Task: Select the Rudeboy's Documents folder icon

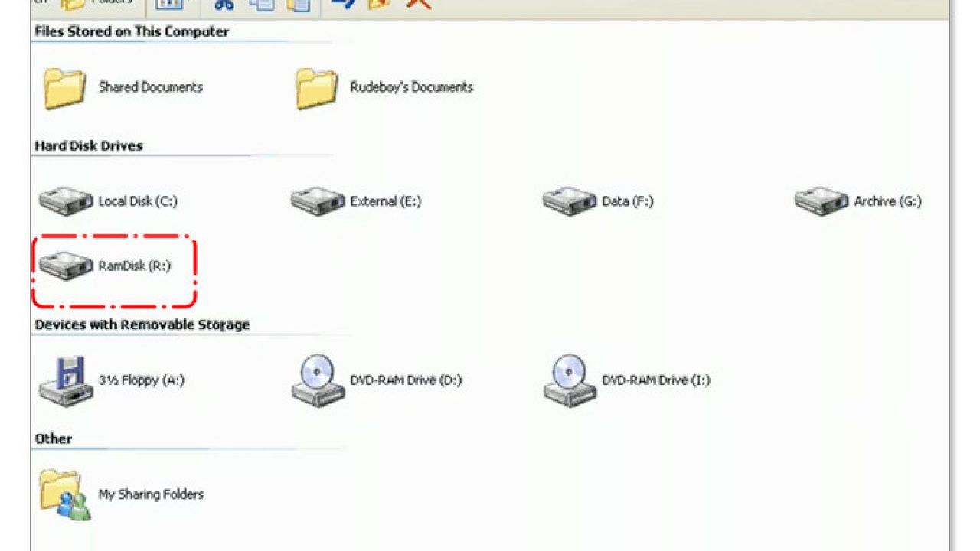Action: 316,88
